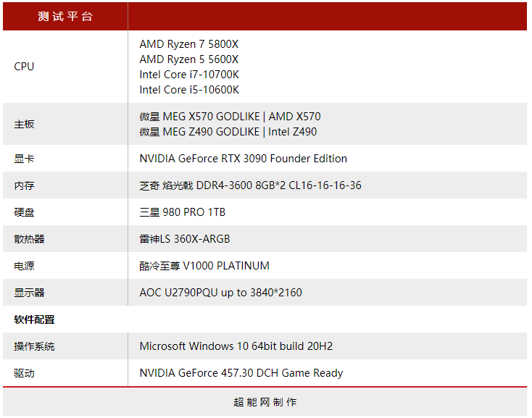Click the 三星 980 PRO 1TB cell
Image resolution: width=532 pixels, height=418 pixels.
click(x=182, y=212)
